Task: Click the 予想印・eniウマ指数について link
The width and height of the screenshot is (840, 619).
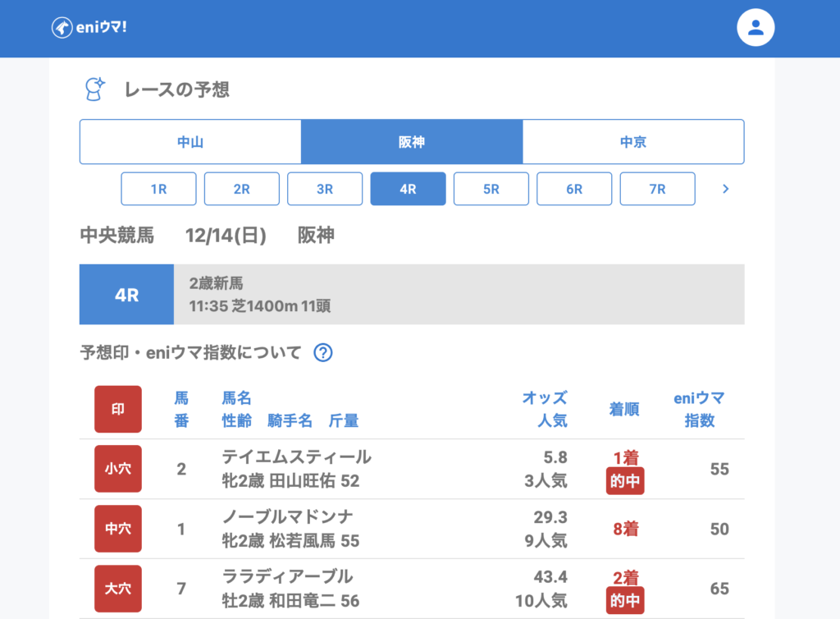Action: point(191,353)
